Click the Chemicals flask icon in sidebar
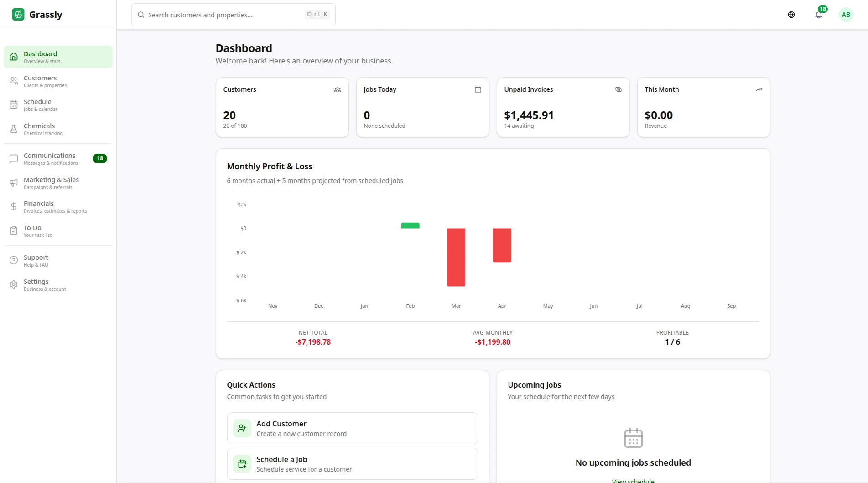The image size is (868, 483). pyautogui.click(x=14, y=129)
